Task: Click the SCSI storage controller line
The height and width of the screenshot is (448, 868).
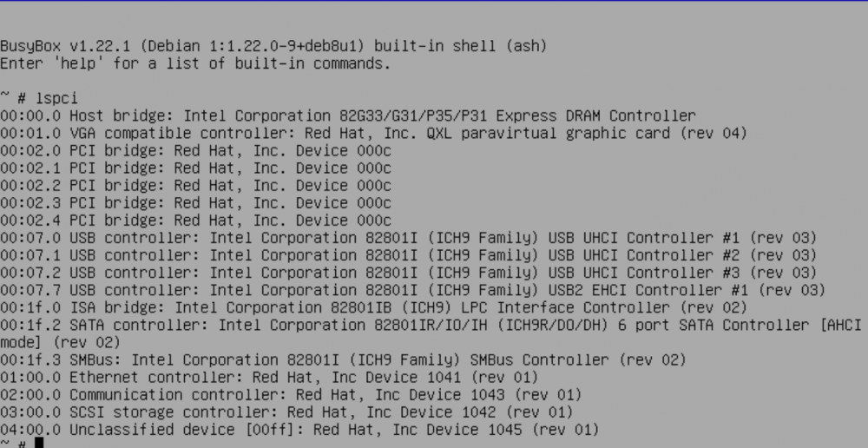Action: click(286, 412)
